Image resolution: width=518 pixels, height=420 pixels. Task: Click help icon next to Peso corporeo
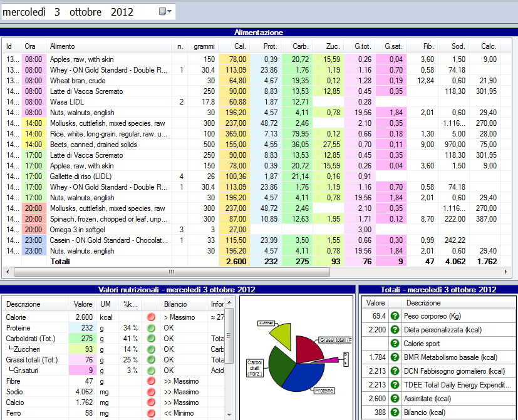[395, 317]
